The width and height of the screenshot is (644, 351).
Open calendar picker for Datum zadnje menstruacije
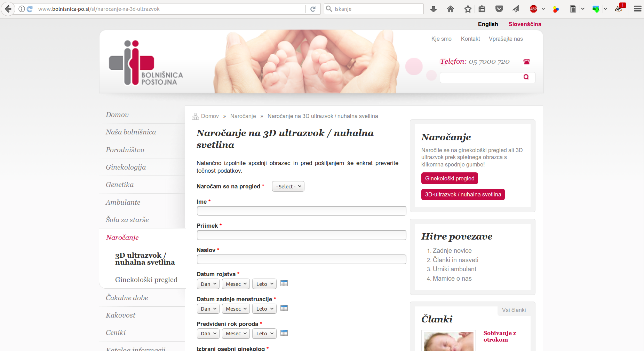tap(284, 308)
